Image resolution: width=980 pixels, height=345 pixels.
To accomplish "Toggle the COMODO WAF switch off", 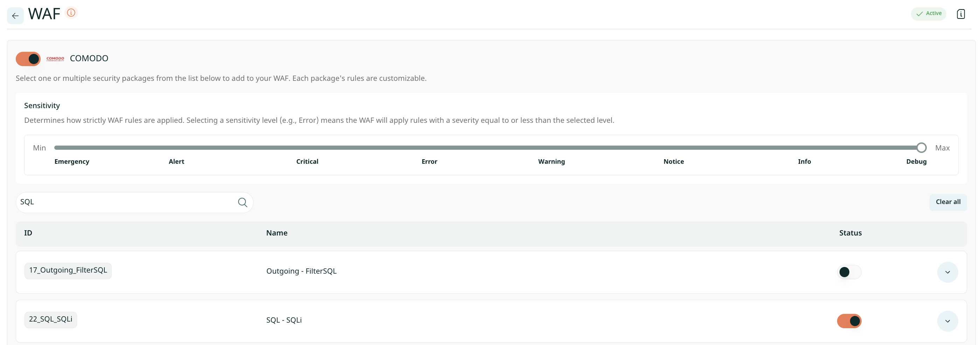I will 28,59.
